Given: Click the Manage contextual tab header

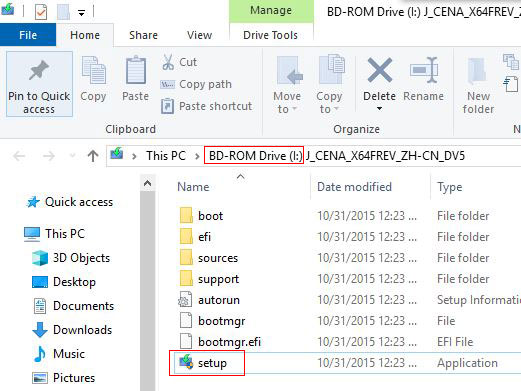Looking at the screenshot, I should (271, 10).
